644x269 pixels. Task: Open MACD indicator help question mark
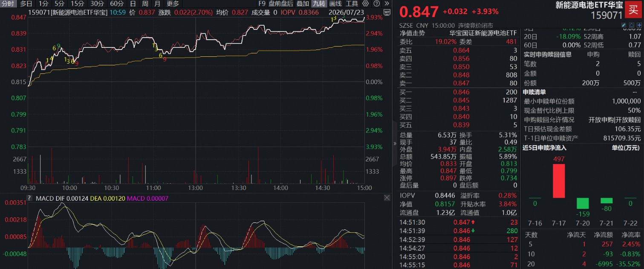coord(29,198)
